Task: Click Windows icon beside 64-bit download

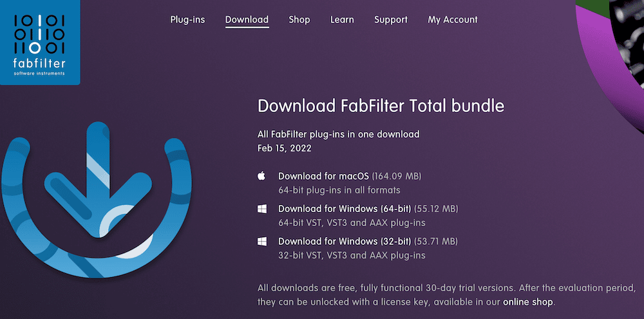Action: tap(262, 209)
